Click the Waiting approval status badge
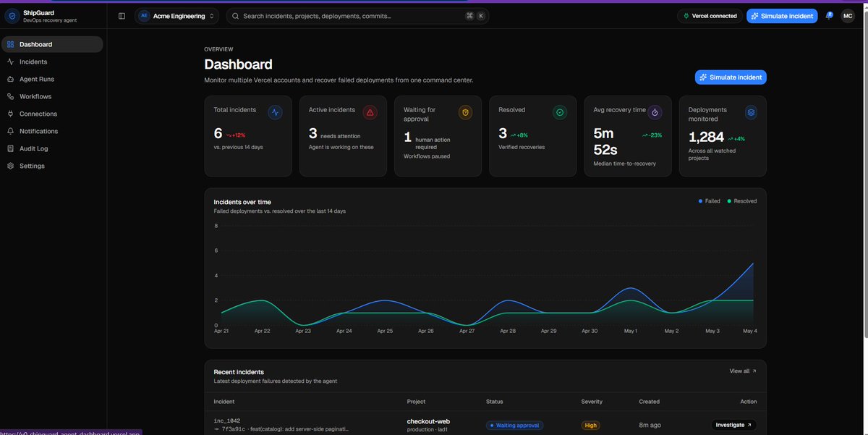The height and width of the screenshot is (435, 868). pos(514,426)
